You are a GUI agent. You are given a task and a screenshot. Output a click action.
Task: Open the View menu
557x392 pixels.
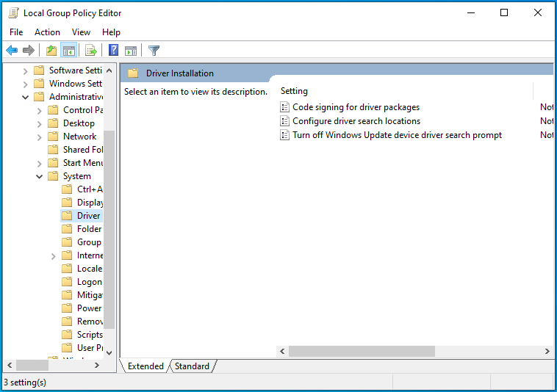[x=81, y=32]
